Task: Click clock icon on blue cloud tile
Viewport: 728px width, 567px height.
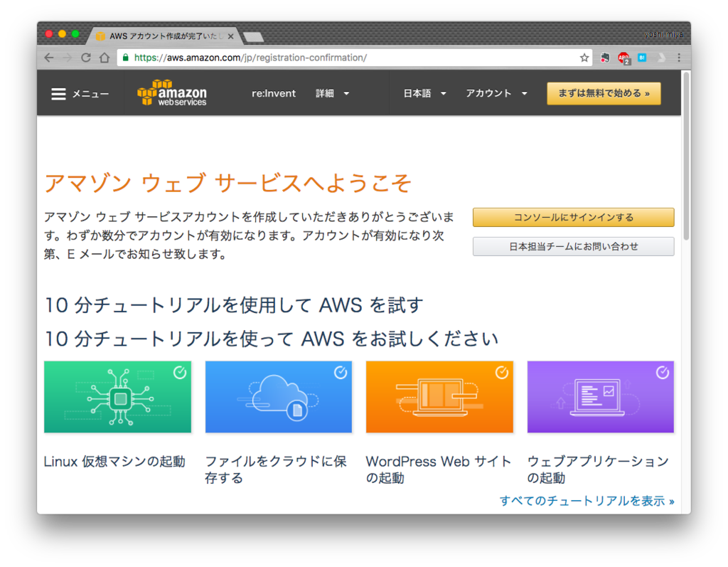Action: pyautogui.click(x=341, y=372)
